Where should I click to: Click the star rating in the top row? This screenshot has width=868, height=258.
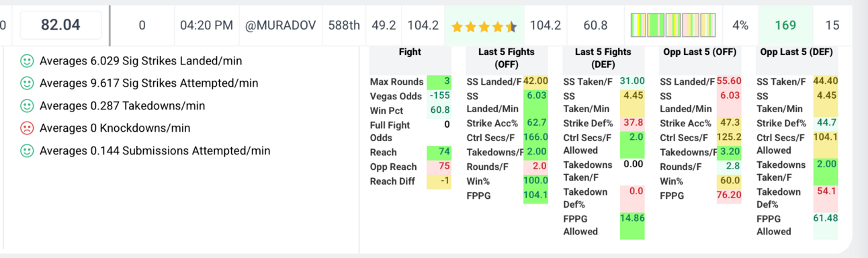[x=484, y=26]
